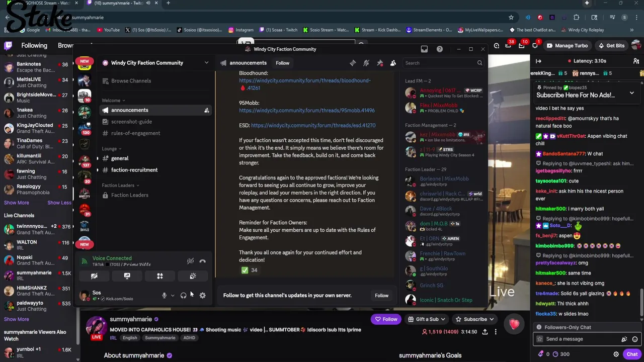Open the rules-of-engagement channel
This screenshot has width=644, height=362.
[156, 133]
